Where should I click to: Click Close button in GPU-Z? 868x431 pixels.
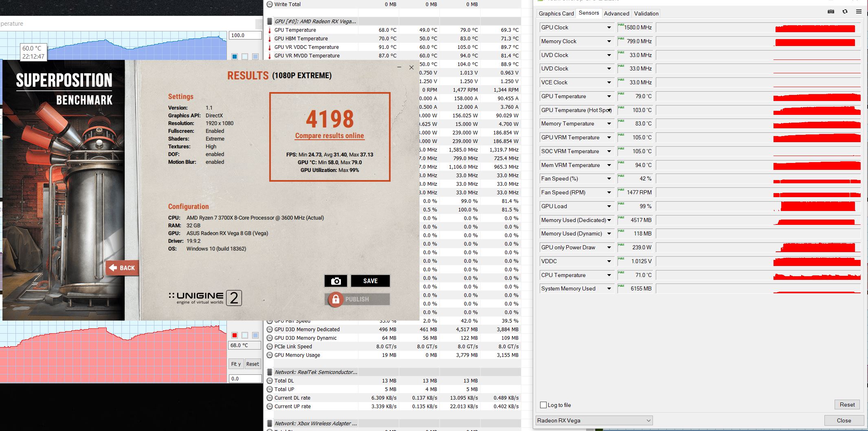tap(844, 420)
